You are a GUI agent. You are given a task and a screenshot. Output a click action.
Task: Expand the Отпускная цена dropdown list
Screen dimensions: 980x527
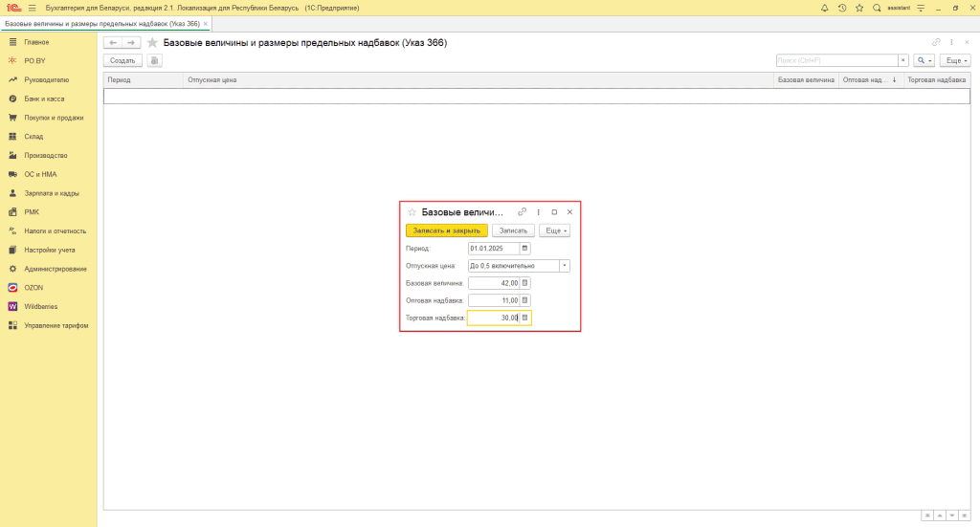click(x=564, y=266)
